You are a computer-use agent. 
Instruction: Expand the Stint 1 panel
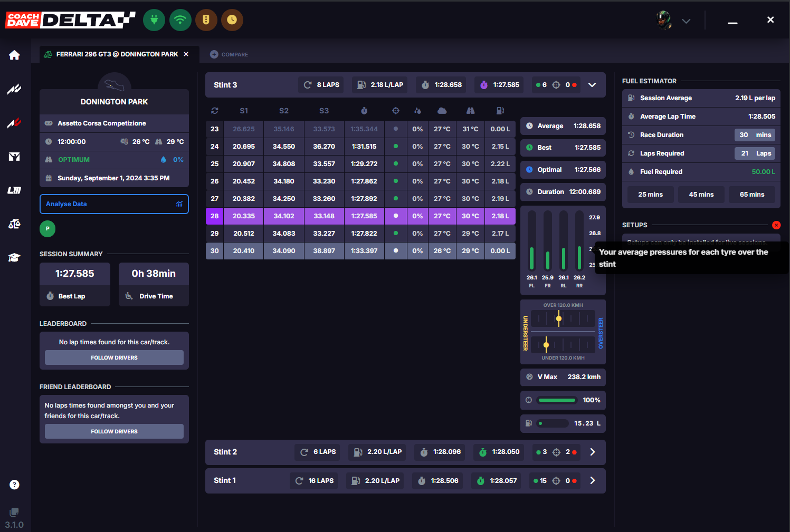[x=592, y=480]
